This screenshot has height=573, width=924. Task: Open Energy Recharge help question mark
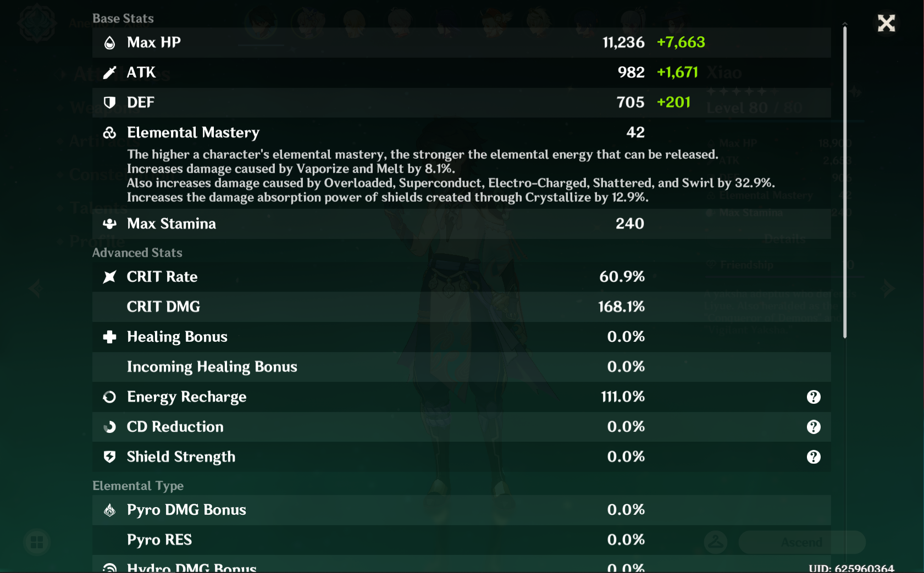click(814, 397)
